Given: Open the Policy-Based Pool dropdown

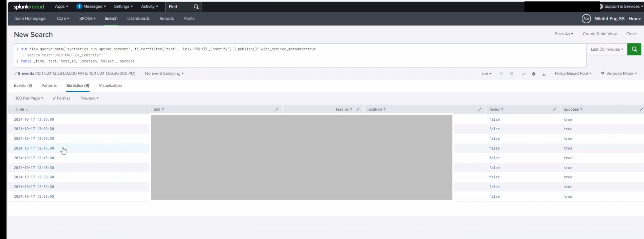Looking at the screenshot, I should (573, 74).
